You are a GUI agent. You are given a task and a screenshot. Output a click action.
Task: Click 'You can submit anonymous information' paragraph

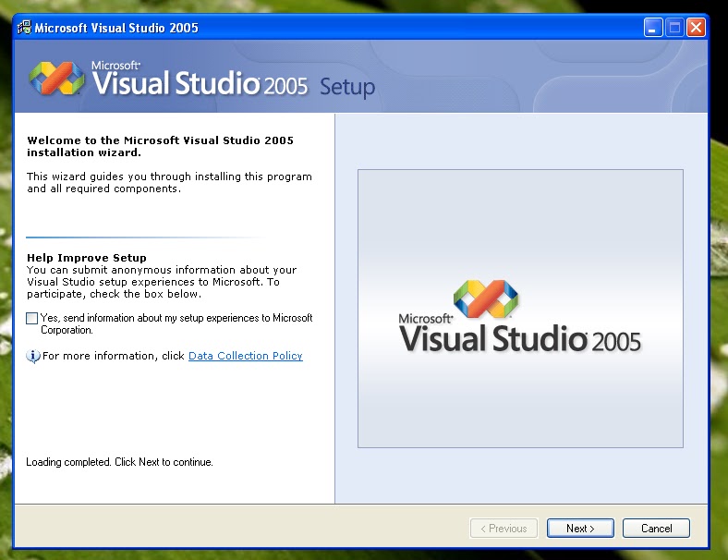click(162, 282)
